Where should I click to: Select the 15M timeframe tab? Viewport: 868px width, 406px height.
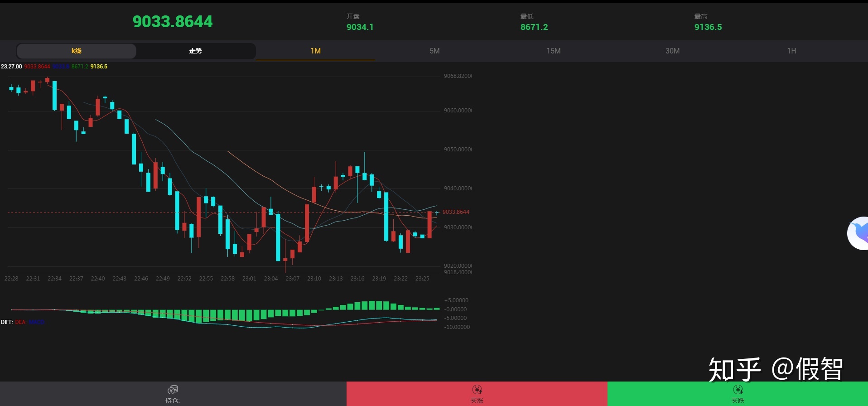[554, 51]
